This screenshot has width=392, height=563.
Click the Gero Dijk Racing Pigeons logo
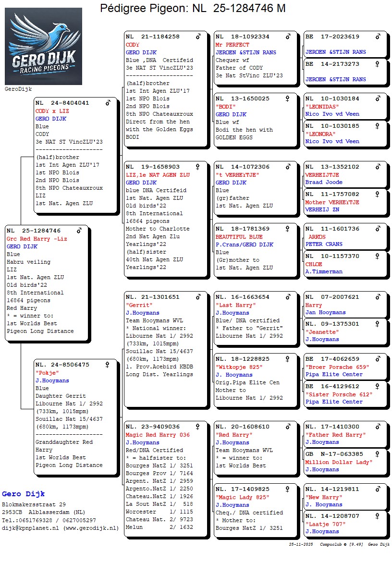43,47
